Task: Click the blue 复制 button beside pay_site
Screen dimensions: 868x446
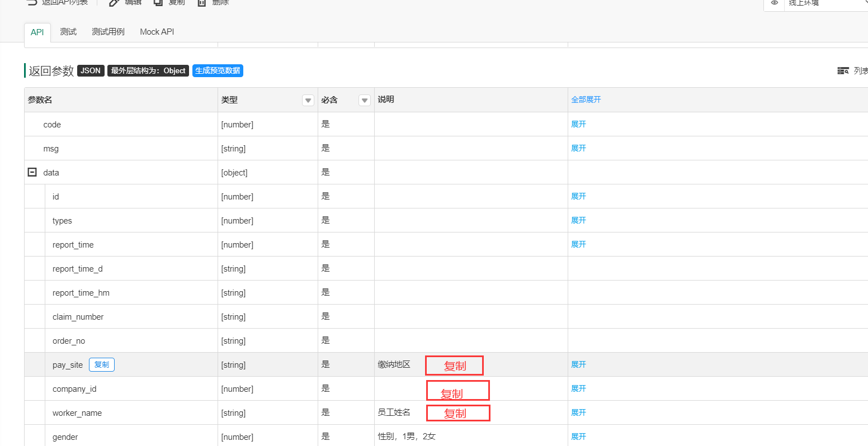Action: click(102, 364)
